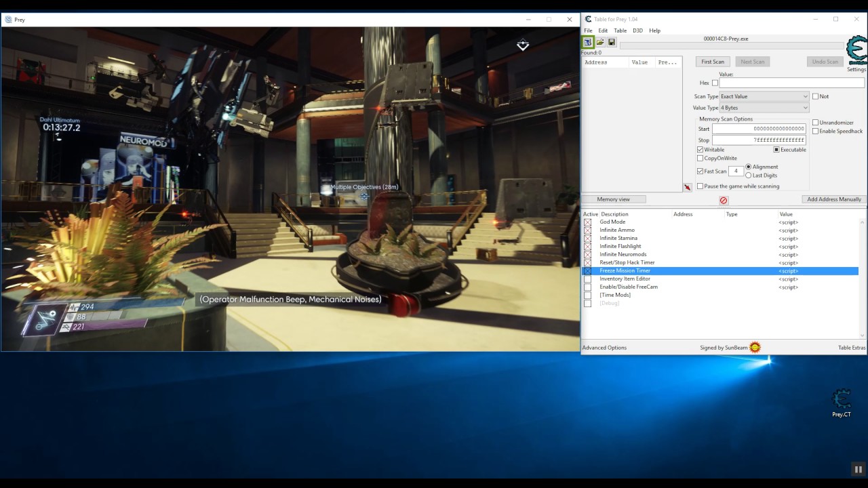The height and width of the screenshot is (488, 868).
Task: Enable the Unrandomizer checkbox
Action: [816, 123]
